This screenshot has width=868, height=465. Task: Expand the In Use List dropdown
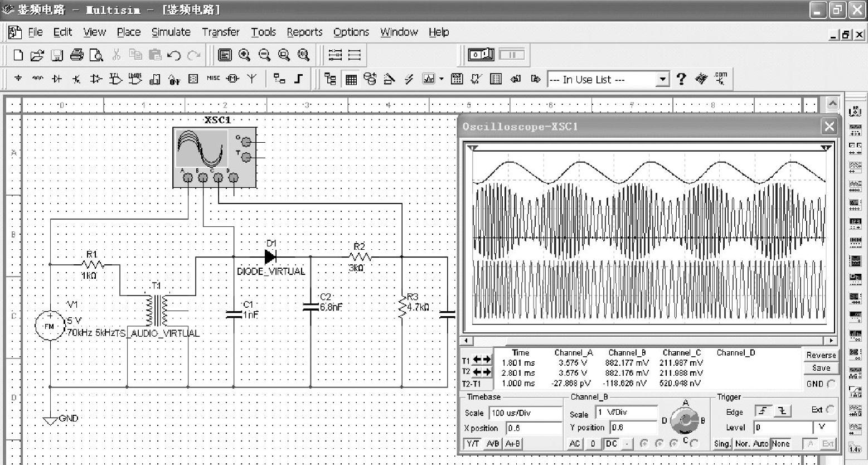point(662,79)
